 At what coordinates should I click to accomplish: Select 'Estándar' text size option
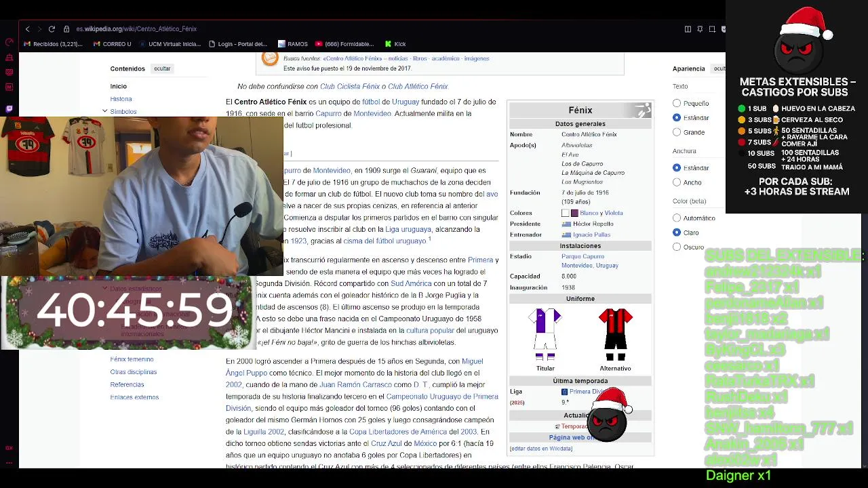677,117
